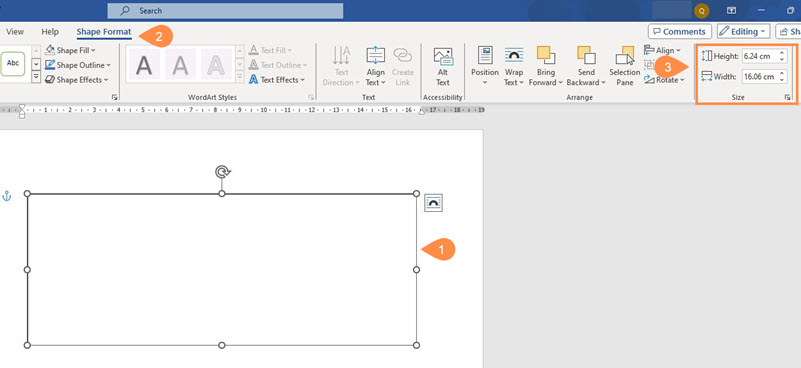
Task: Open the Text Effects menu
Action: [x=276, y=80]
